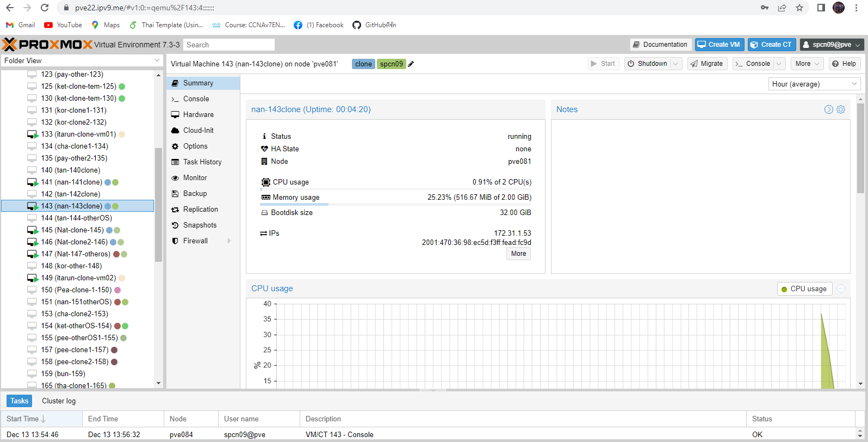Open the YouTube bookmark
868x442 pixels.
point(63,25)
